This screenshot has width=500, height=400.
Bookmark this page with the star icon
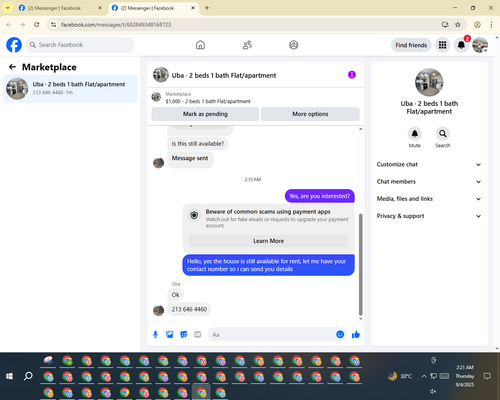point(458,24)
